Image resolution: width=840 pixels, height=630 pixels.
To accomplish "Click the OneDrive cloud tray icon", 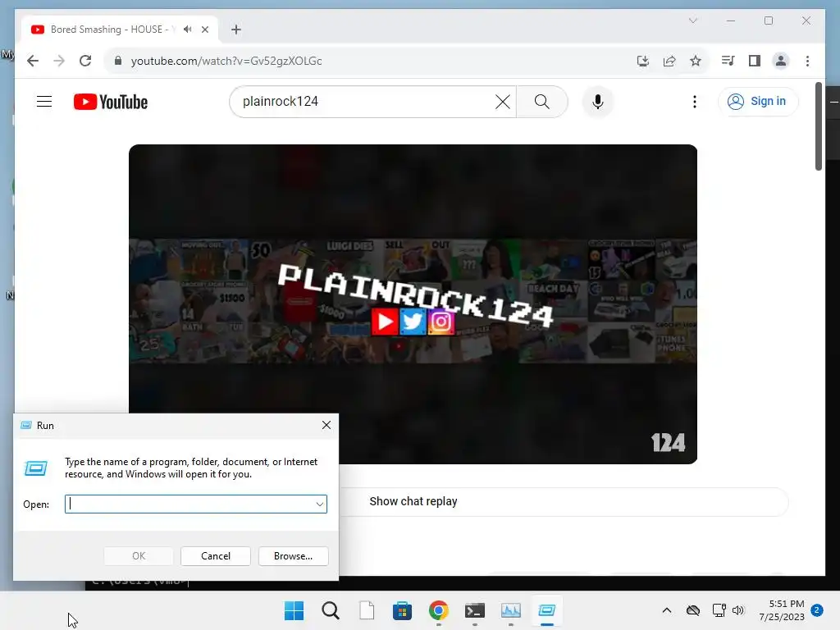I will tap(692, 610).
